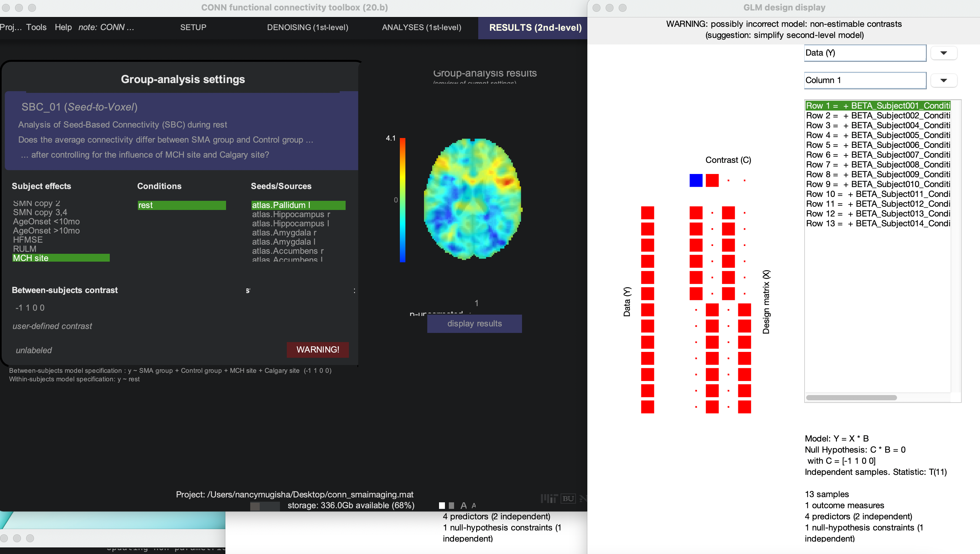Click the large A font size icon

463,506
